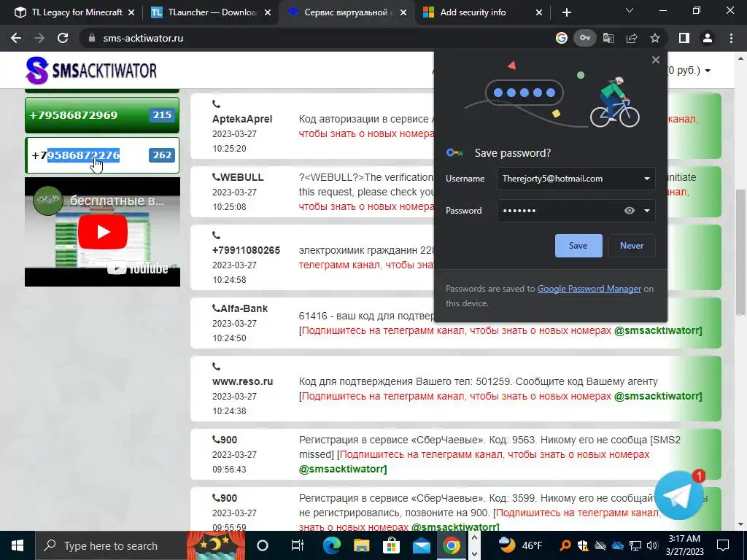Viewport: 747px width, 560px height.
Task: Click the network tray icon
Action: (x=635, y=545)
